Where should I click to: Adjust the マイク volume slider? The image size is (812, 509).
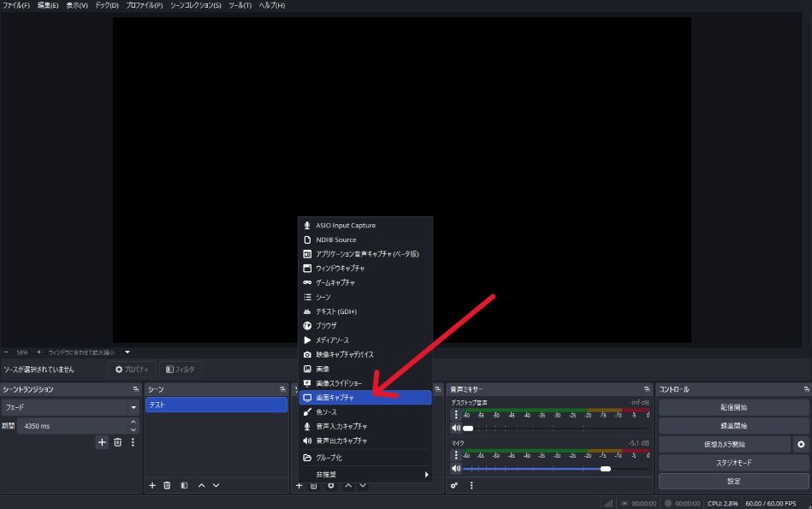pos(605,469)
